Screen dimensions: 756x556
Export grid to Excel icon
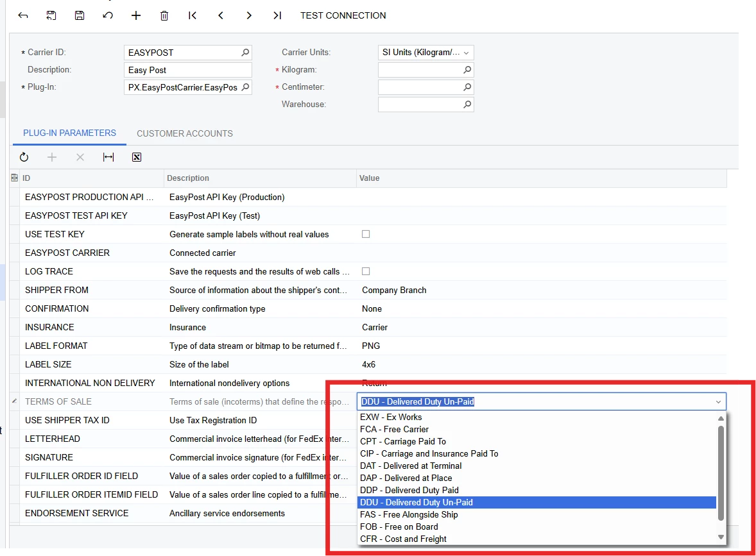(137, 157)
